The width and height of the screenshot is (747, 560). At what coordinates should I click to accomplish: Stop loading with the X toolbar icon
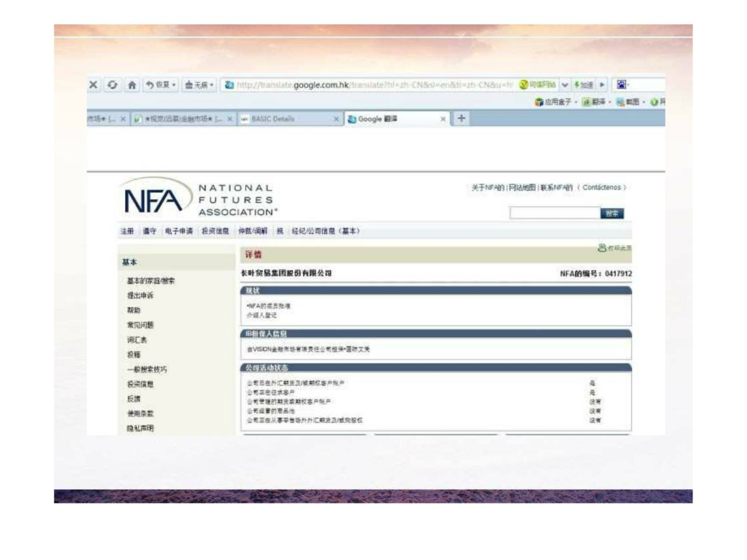[x=93, y=85]
